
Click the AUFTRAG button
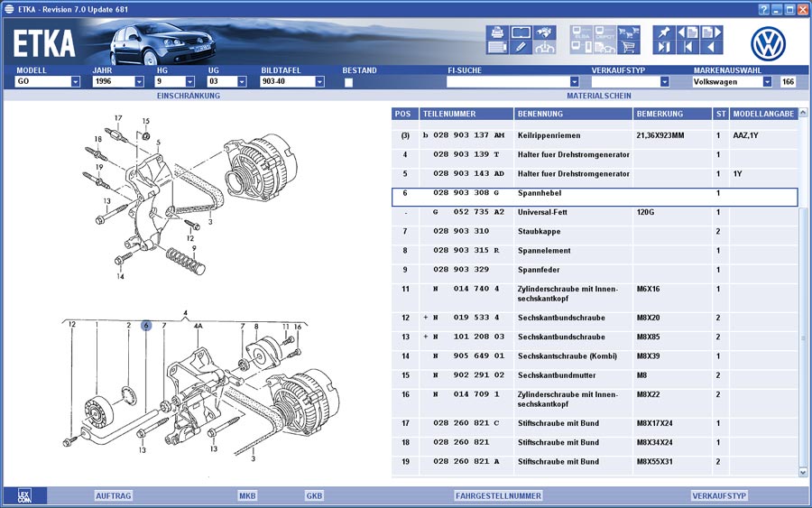pyautogui.click(x=114, y=495)
